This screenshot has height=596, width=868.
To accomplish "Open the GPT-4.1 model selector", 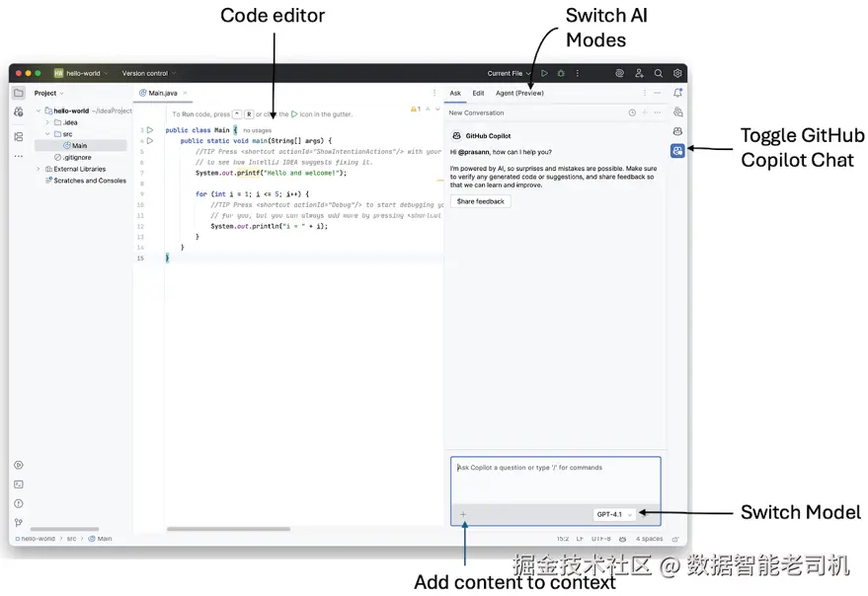I will point(614,514).
